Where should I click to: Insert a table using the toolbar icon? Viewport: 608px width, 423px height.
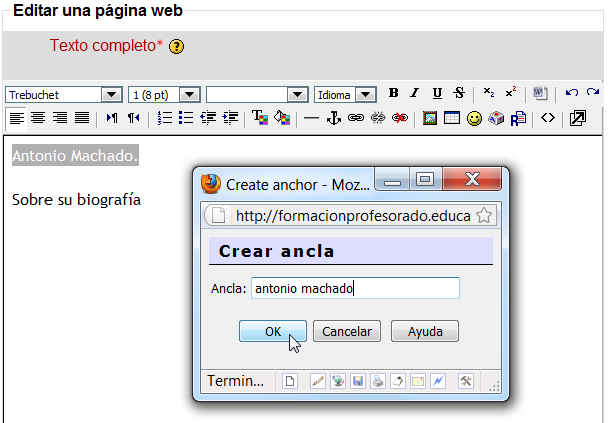tap(452, 118)
